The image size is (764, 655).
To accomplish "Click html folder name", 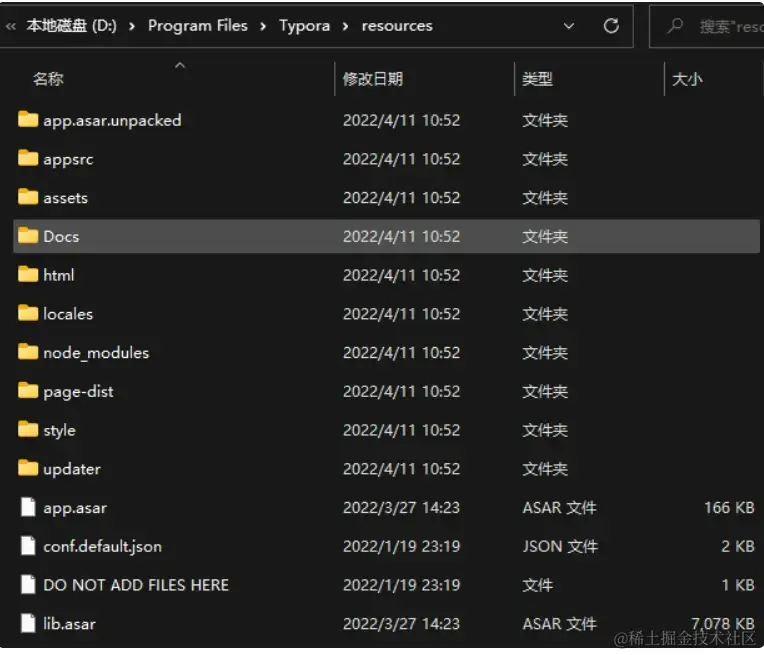I will click(58, 275).
